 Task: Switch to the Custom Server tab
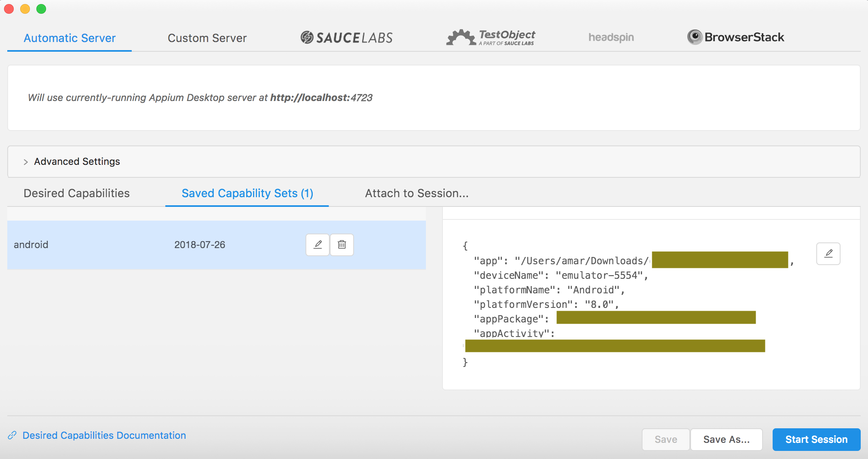(x=207, y=38)
